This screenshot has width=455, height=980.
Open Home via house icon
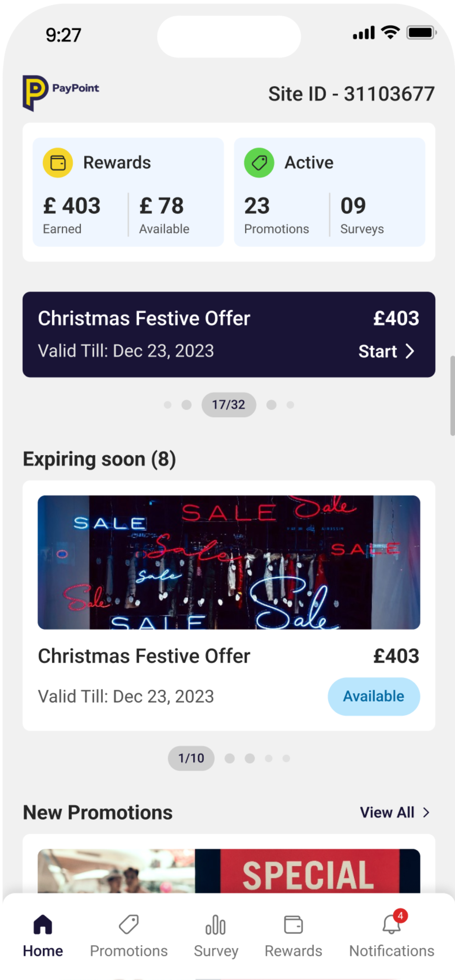pyautogui.click(x=43, y=925)
